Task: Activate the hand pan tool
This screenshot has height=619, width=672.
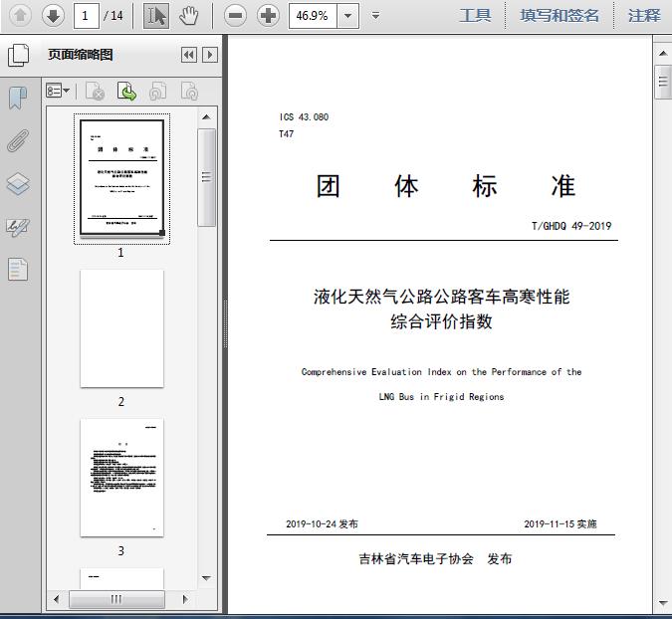Action: click(188, 15)
